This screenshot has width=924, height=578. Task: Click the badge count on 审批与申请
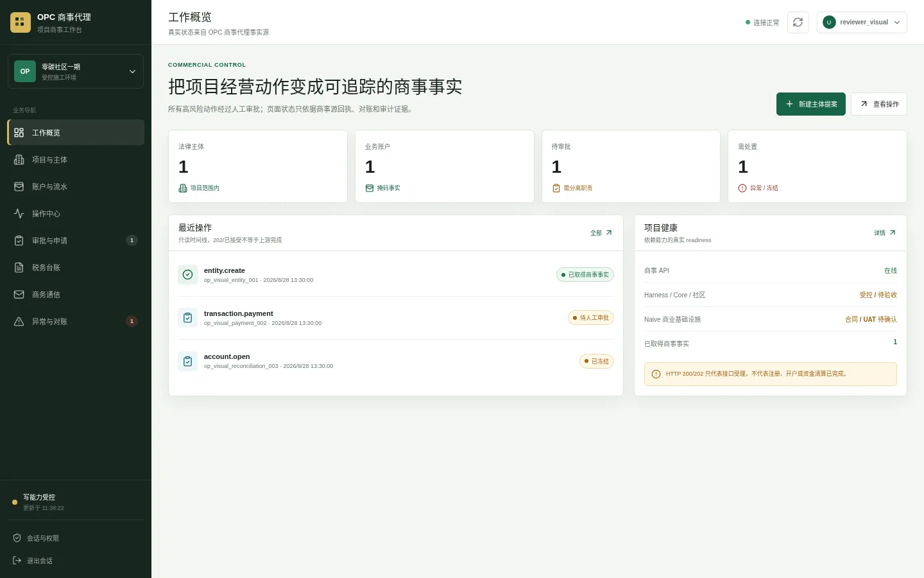coord(132,240)
